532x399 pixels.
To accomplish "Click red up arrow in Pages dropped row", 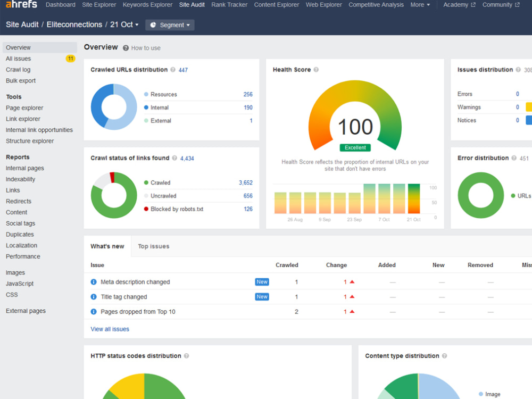I will [352, 312].
